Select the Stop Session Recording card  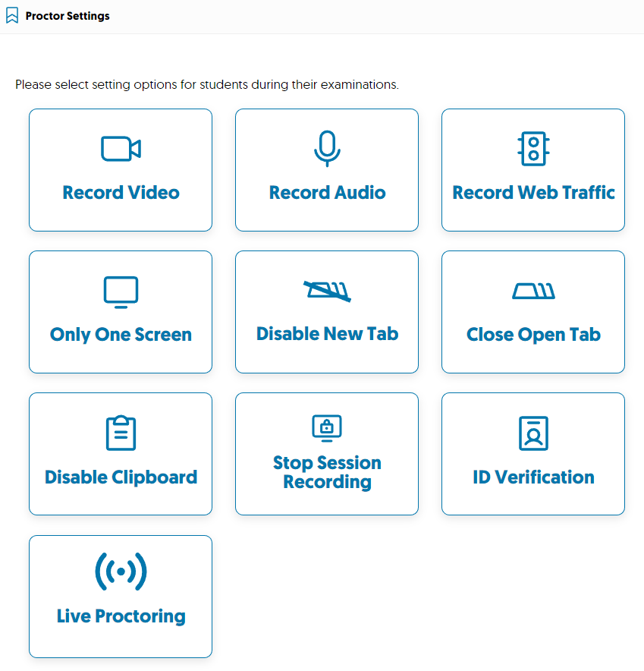[x=326, y=454]
